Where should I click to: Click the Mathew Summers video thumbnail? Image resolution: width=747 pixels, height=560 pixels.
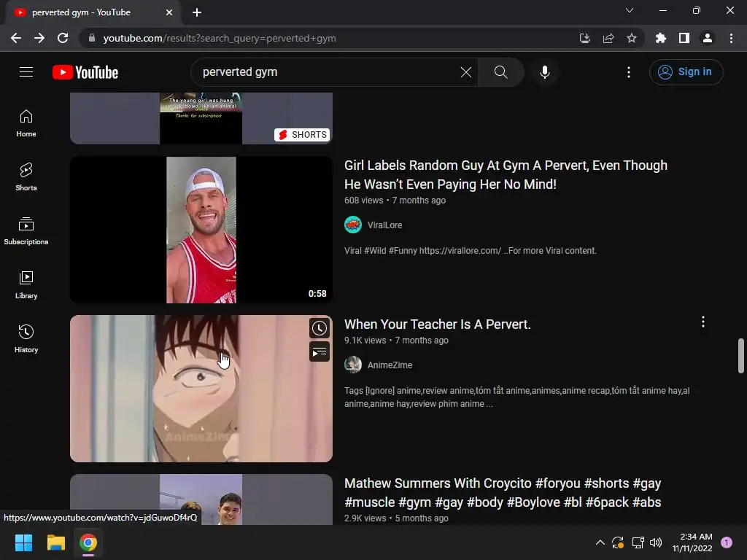[x=201, y=499]
